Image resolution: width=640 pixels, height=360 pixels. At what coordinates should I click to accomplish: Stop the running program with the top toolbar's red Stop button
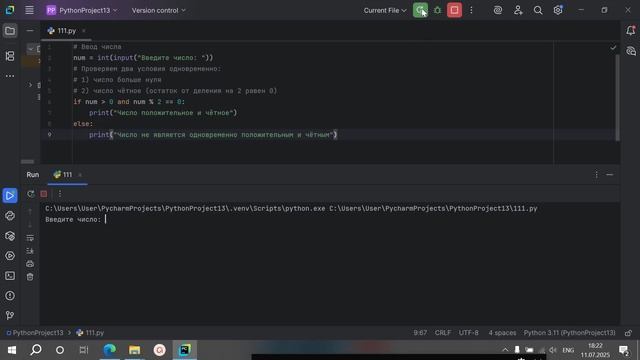(454, 10)
